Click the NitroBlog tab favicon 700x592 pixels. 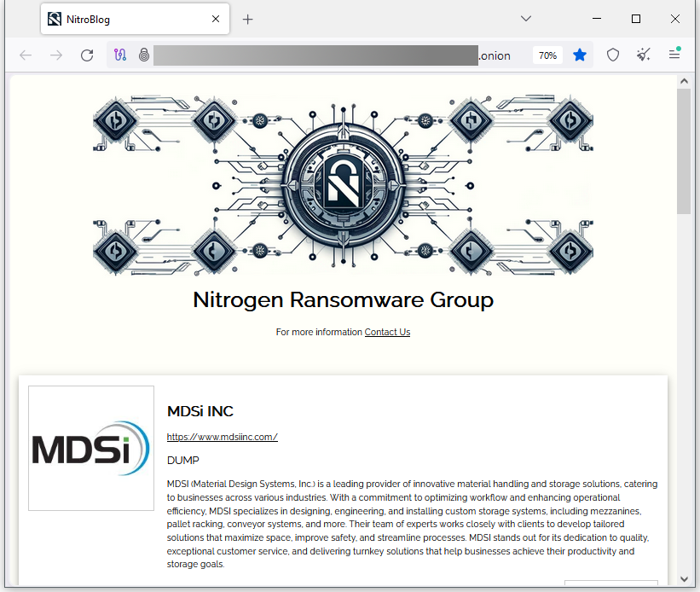click(55, 20)
